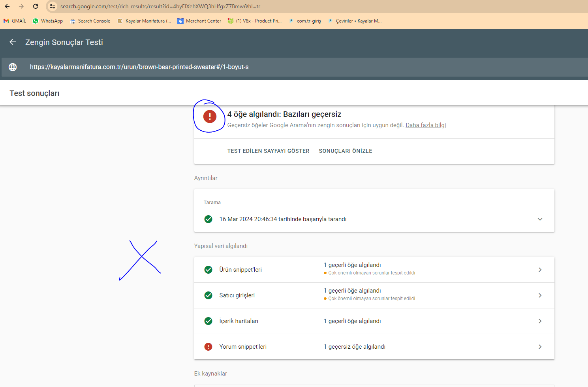Click the 'İçerik haritaları' label
Screen dimensions: 588x387
coord(239,321)
